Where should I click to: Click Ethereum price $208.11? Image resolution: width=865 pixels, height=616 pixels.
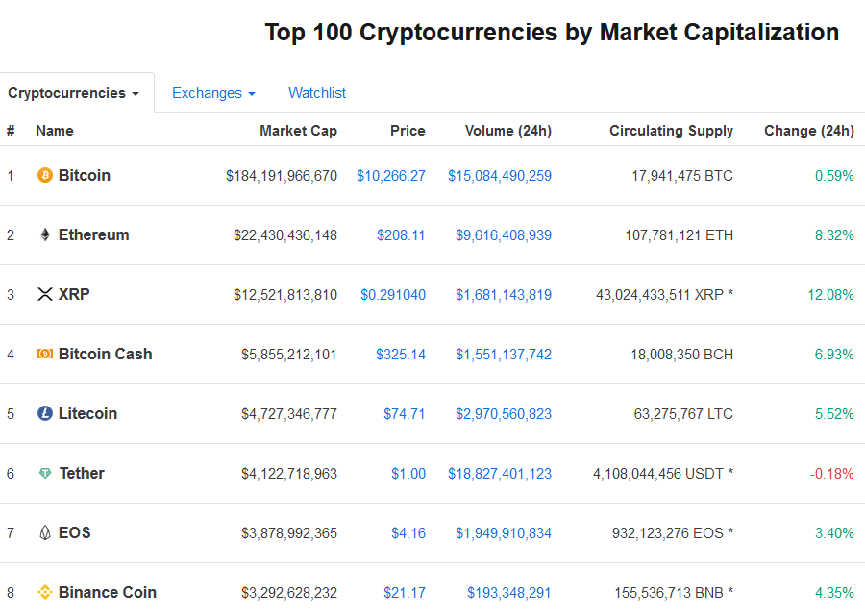click(401, 235)
